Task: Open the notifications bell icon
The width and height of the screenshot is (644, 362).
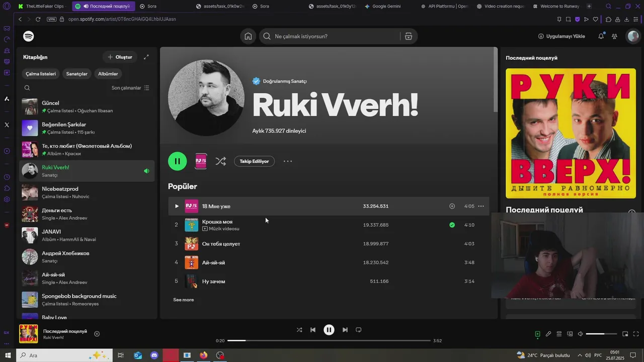Action: coord(601,36)
